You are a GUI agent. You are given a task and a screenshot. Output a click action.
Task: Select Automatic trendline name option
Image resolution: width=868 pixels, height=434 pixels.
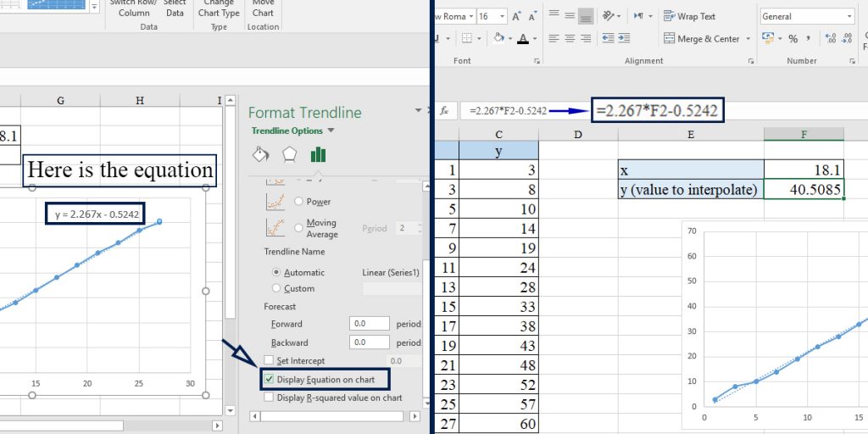click(277, 272)
